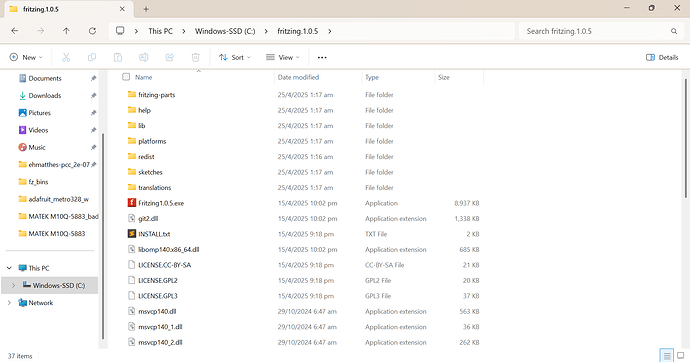
Task: Toggle the select all items checkbox
Action: coord(126,77)
